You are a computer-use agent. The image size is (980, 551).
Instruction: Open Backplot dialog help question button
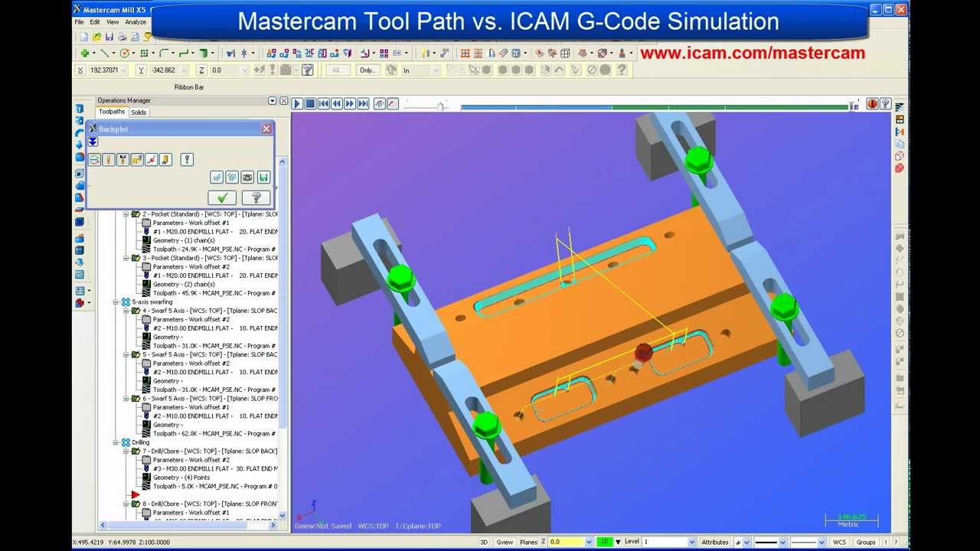click(256, 197)
